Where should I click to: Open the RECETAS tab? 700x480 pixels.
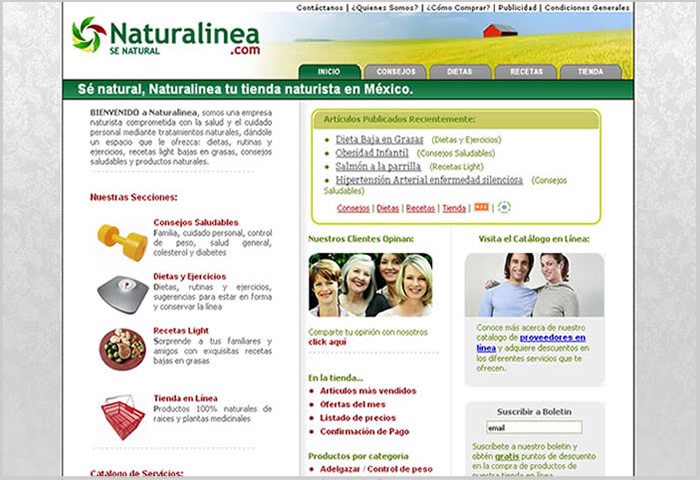click(526, 72)
